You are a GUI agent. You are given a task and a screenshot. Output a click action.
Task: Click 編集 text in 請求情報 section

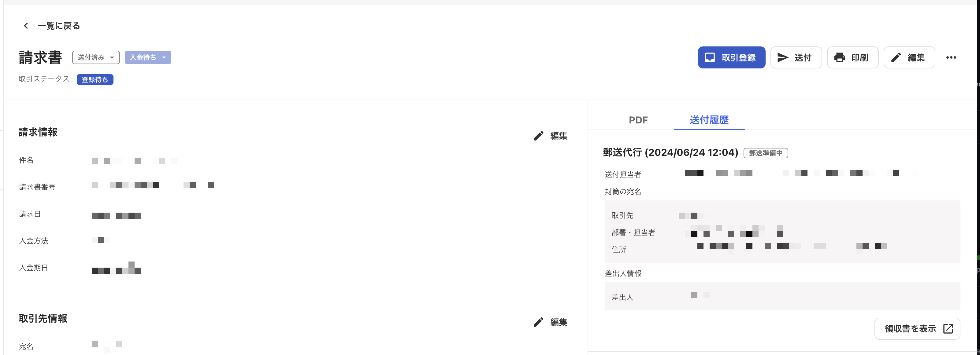(559, 136)
